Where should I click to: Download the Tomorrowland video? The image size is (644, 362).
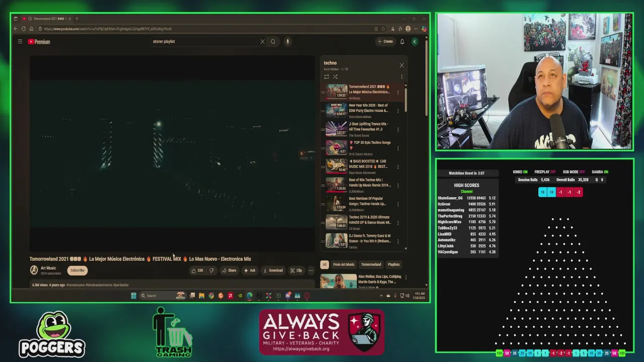[x=273, y=270]
